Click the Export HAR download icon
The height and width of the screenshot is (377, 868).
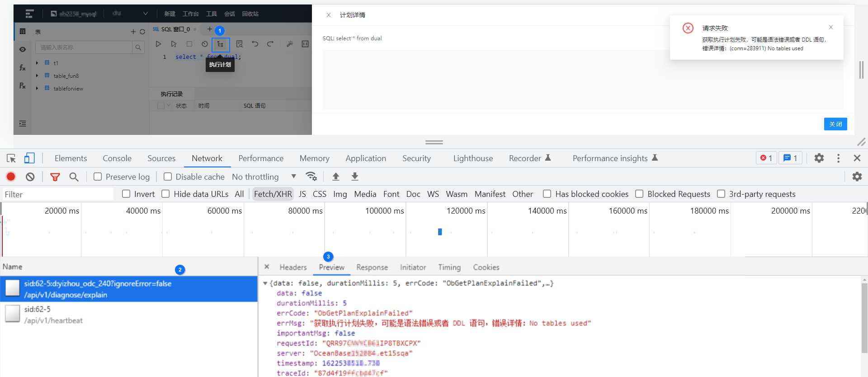pyautogui.click(x=355, y=177)
